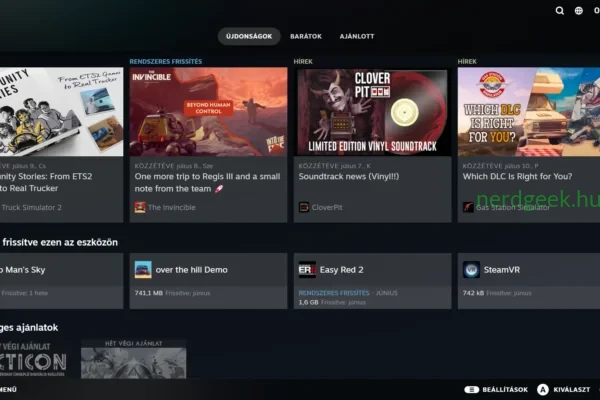This screenshot has width=600, height=400.
Task: Click 'HÍREK' label above CloverPit card
Action: click(303, 61)
